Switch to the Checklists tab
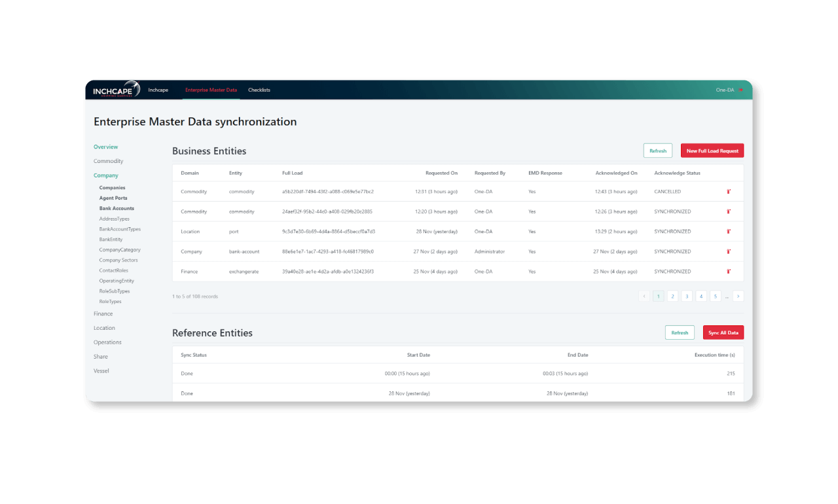This screenshot has height=504, width=838. (x=259, y=90)
